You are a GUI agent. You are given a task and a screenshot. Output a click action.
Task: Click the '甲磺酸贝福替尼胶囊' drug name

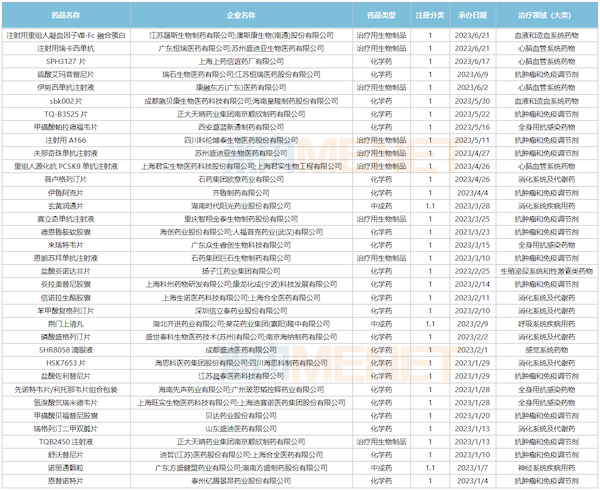coord(66,416)
